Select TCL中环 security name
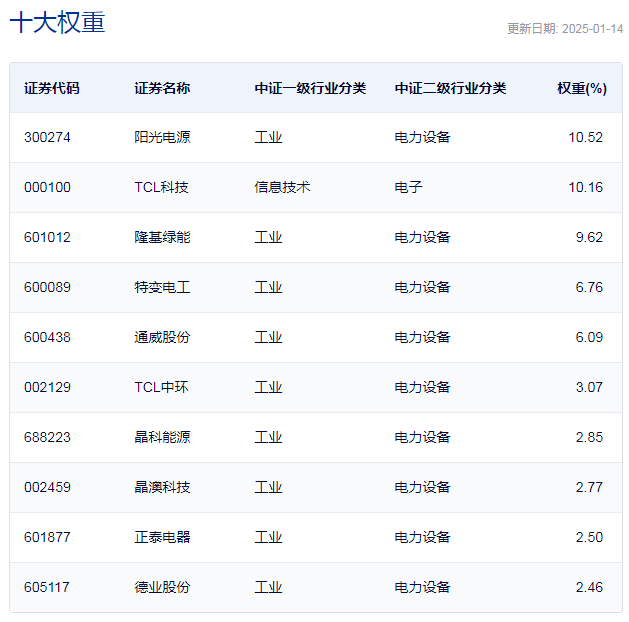This screenshot has width=629, height=622. pyautogui.click(x=161, y=387)
